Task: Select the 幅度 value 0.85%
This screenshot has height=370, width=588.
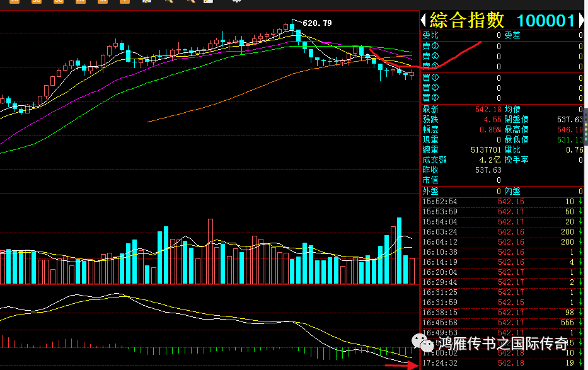Action: pos(490,130)
